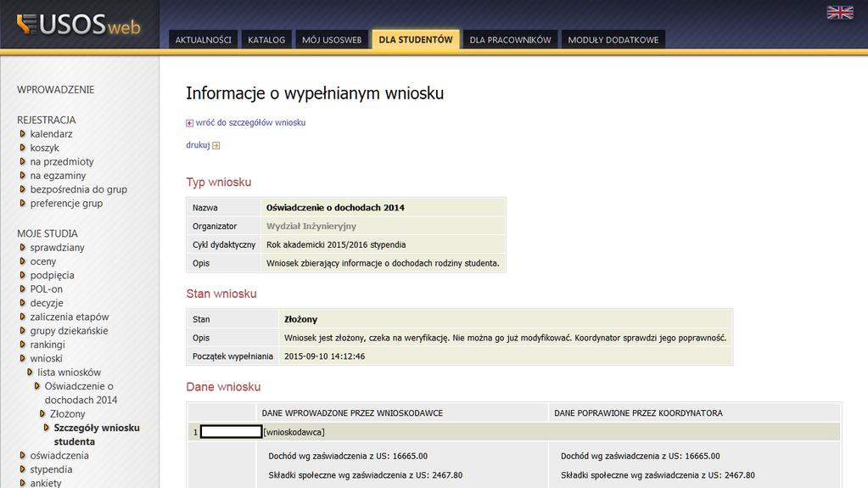
Task: Open Oświadczenie o dochodach 2014 sidebar item
Action: point(81,393)
